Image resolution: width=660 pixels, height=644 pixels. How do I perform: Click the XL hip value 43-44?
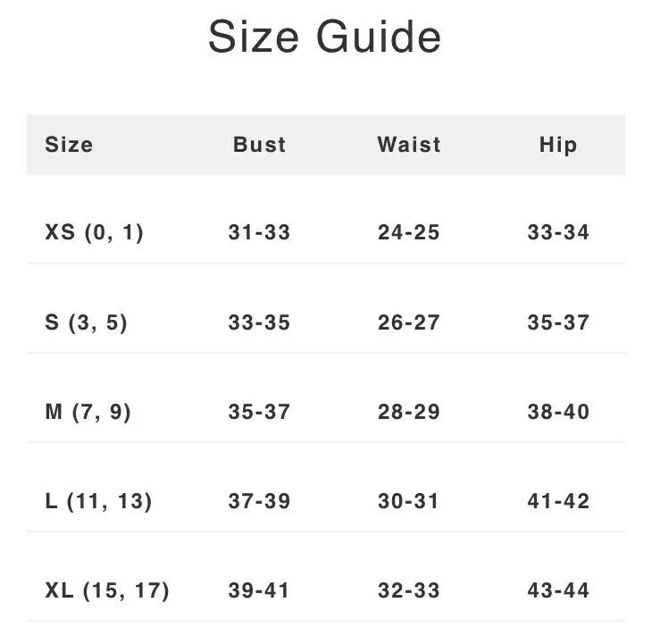558,590
